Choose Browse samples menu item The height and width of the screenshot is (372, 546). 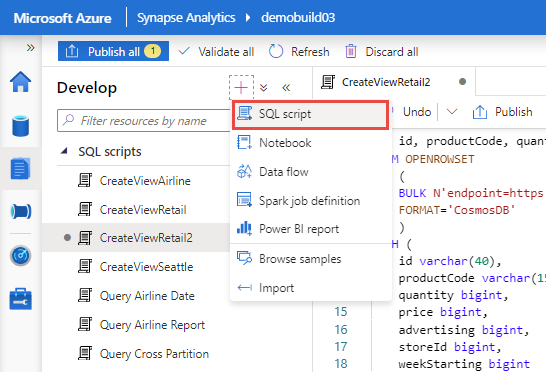(x=310, y=259)
